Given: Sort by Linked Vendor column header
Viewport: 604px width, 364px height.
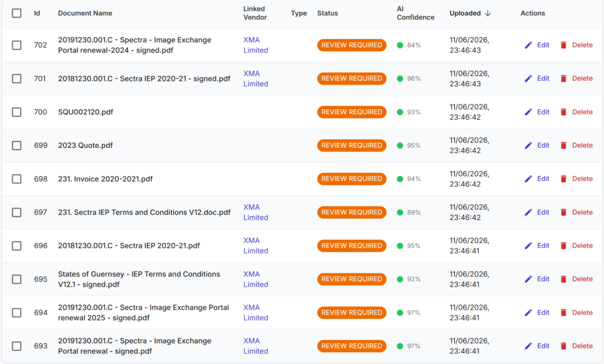Looking at the screenshot, I should [x=255, y=13].
